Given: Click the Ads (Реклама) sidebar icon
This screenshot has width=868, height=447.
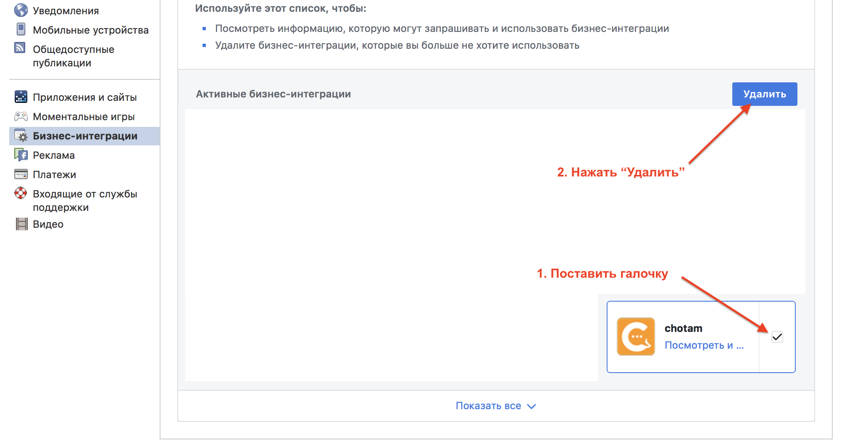Looking at the screenshot, I should 21,155.
